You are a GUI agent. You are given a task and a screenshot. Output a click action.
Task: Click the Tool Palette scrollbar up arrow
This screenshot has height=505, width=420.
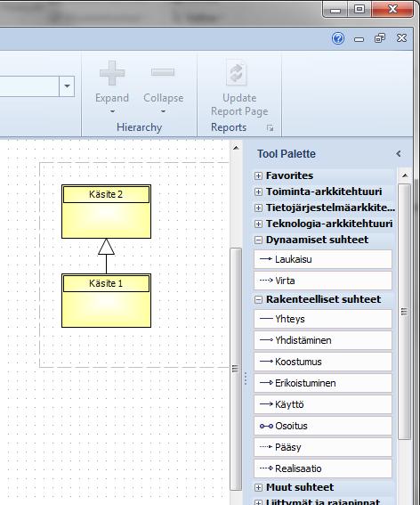tap(405, 175)
